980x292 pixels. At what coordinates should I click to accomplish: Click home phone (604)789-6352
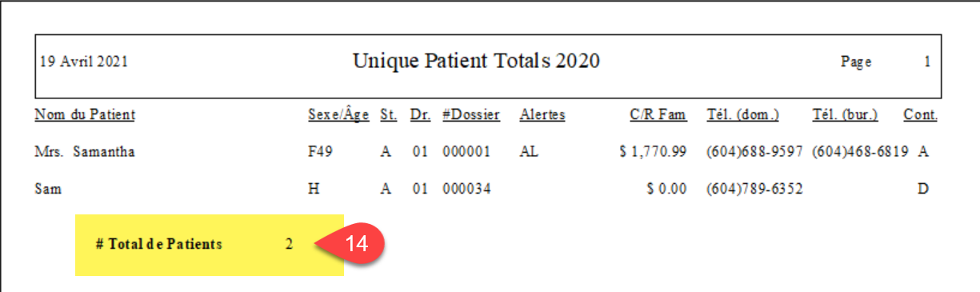(x=755, y=189)
